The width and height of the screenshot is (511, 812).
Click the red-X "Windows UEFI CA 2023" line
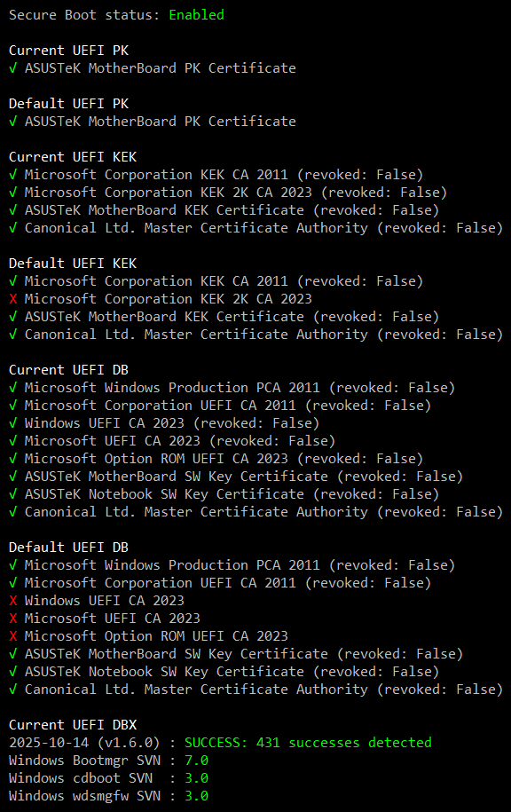pyautogui.click(x=97, y=601)
